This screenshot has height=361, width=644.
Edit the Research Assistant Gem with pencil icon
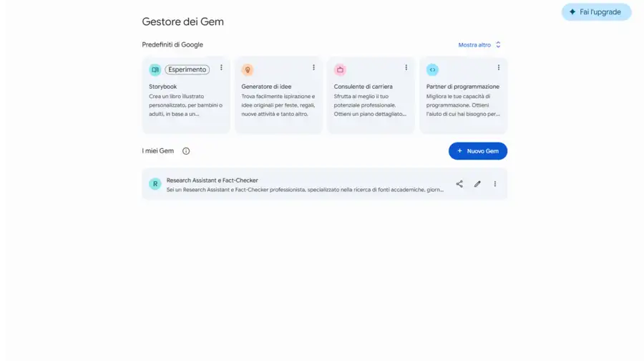(477, 184)
